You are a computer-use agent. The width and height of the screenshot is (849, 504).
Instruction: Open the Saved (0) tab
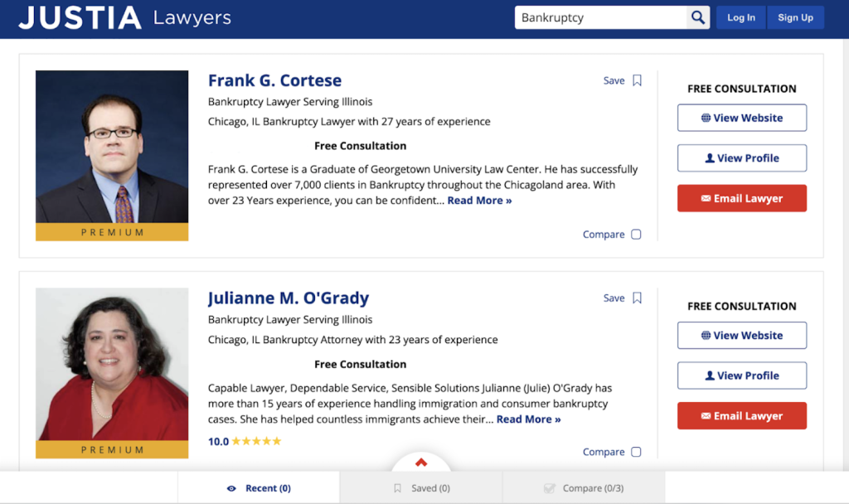[421, 488]
